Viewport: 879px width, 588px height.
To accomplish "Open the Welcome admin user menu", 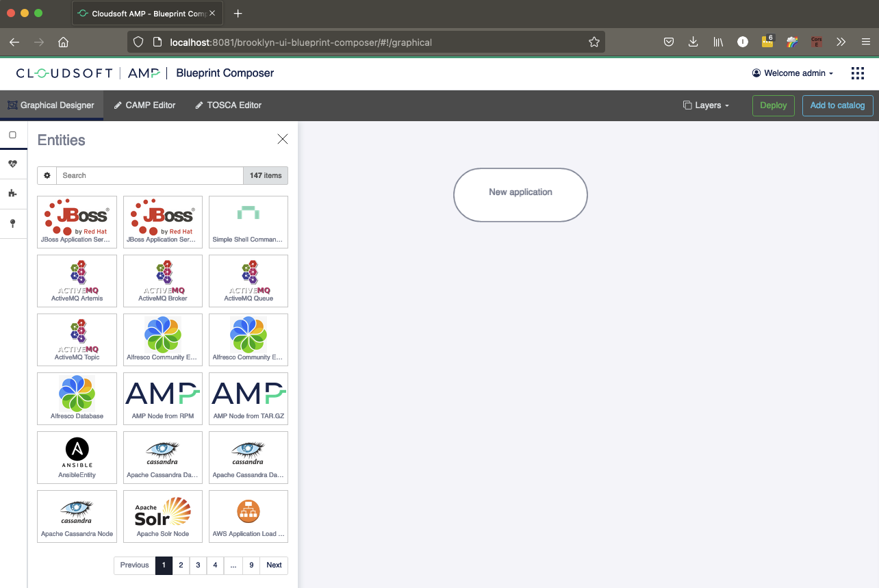I will (793, 73).
